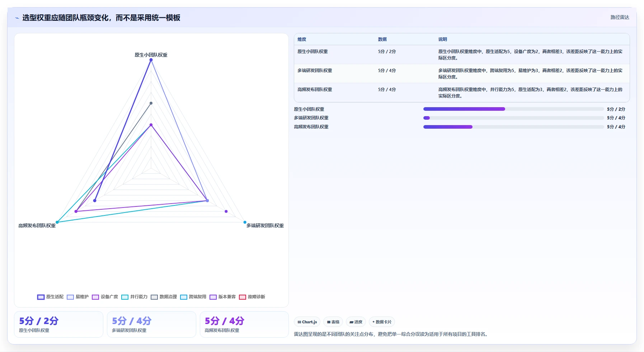Toggle the 并行能力 legend series
Image resolution: width=644 pixels, height=352 pixels.
[134, 297]
